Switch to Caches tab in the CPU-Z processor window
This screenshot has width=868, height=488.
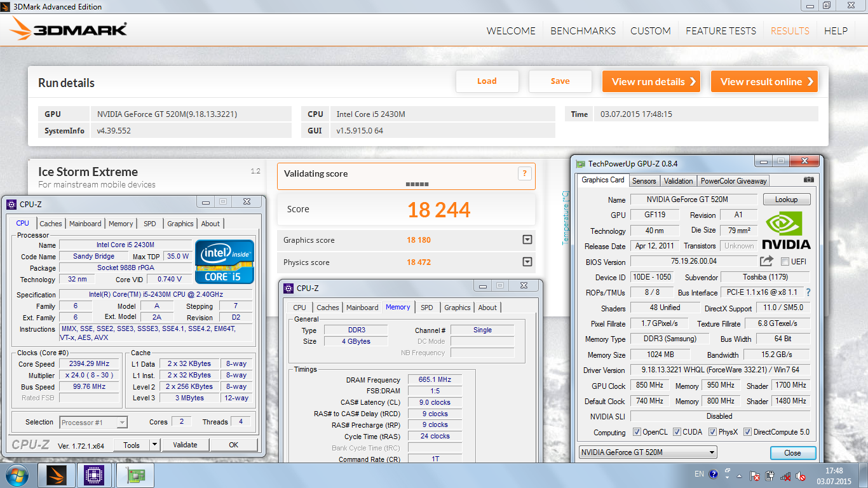51,224
